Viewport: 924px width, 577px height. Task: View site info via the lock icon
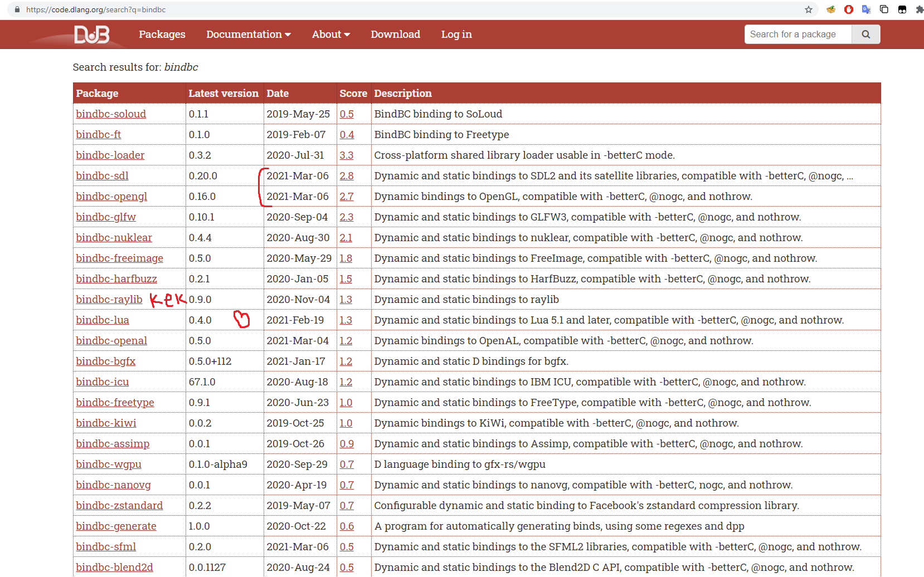[x=17, y=9]
